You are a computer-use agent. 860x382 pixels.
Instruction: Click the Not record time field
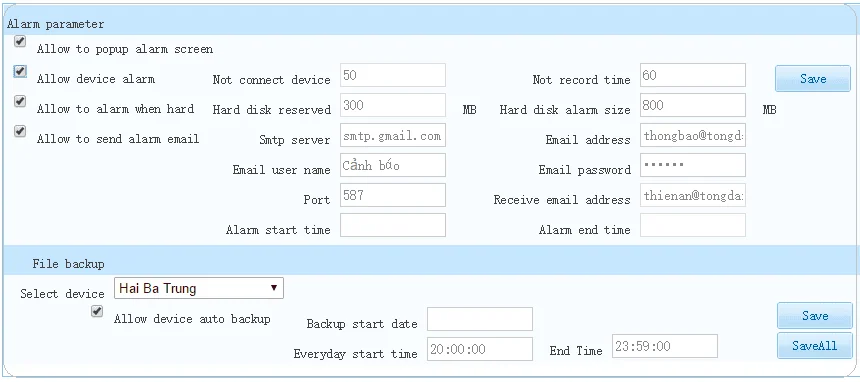coord(693,75)
